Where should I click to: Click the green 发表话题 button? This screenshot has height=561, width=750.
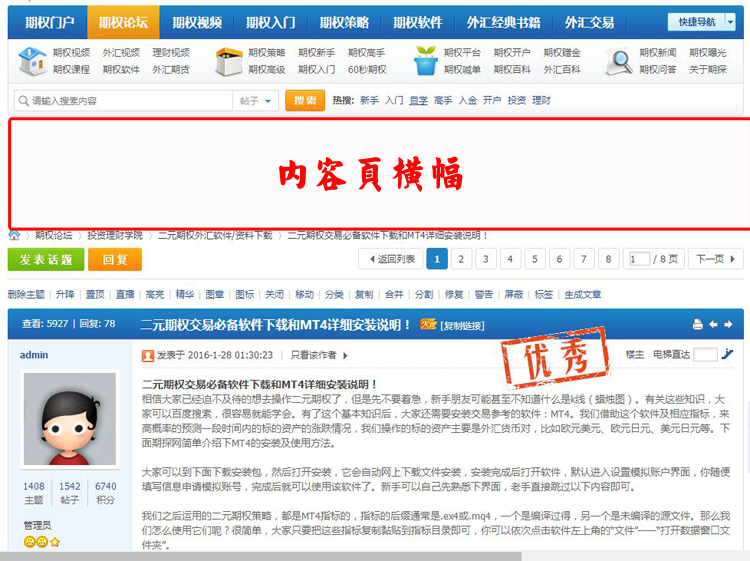click(46, 260)
